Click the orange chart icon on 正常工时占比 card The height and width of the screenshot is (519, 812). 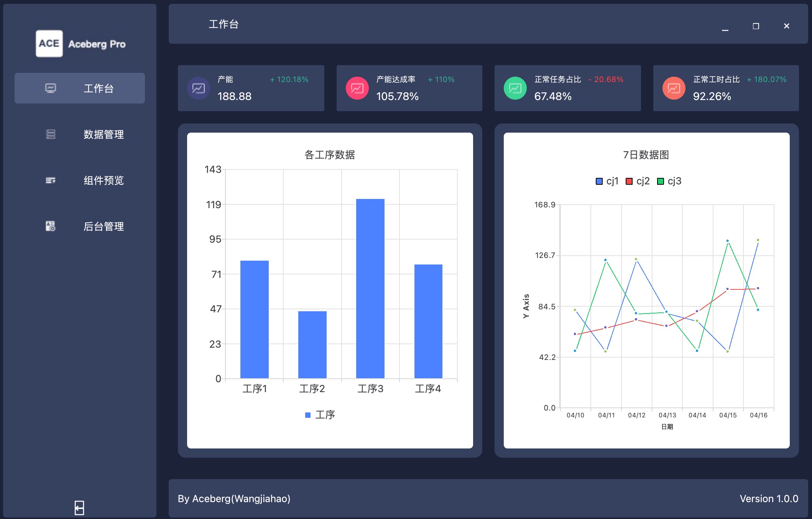[674, 89]
